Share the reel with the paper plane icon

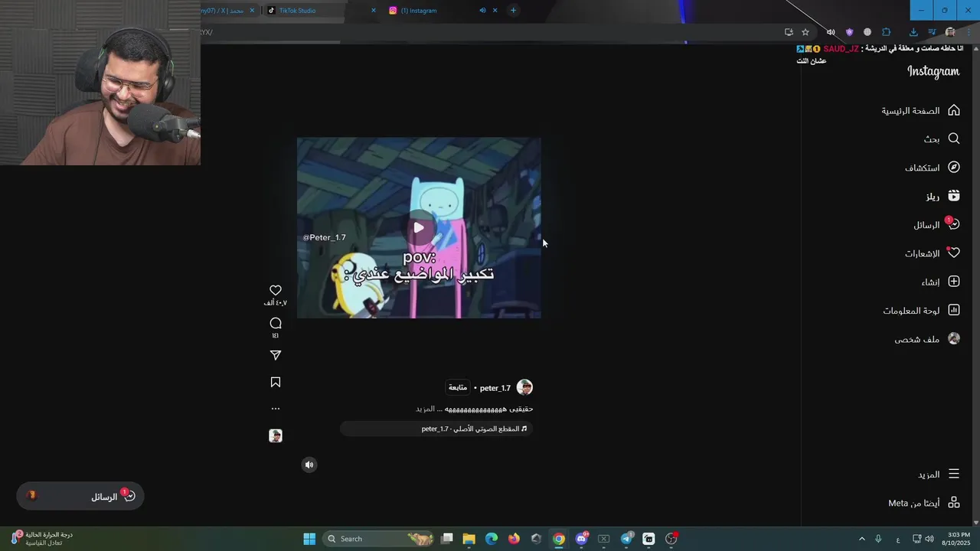point(276,355)
